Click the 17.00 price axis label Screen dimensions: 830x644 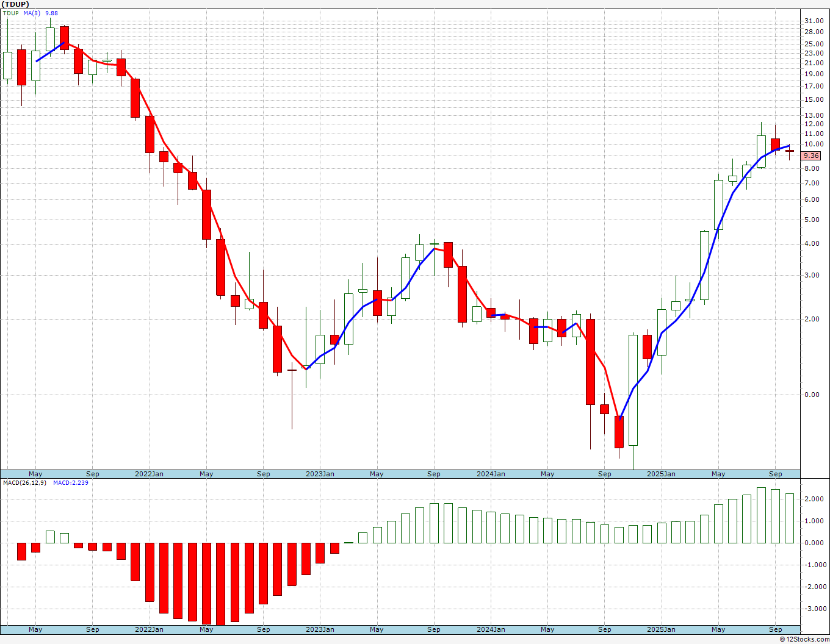coord(815,86)
